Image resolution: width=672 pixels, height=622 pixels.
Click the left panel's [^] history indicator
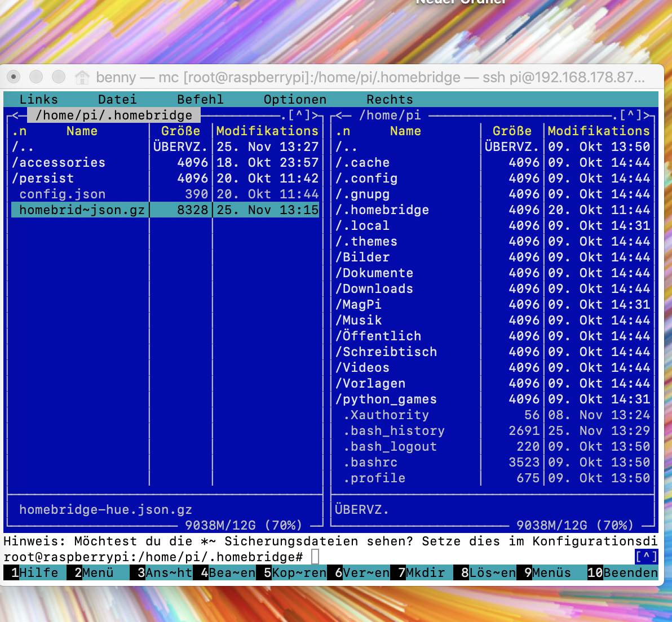[299, 115]
